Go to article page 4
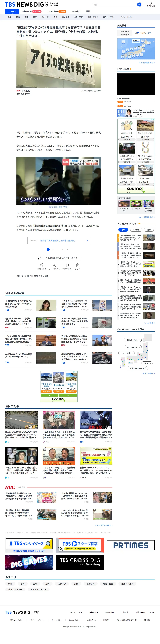Viewport: 160px width, 644px height. coord(63,249)
